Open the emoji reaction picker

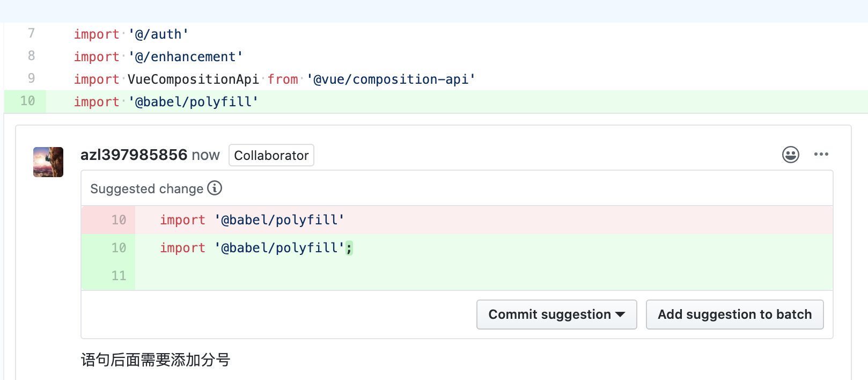click(791, 155)
